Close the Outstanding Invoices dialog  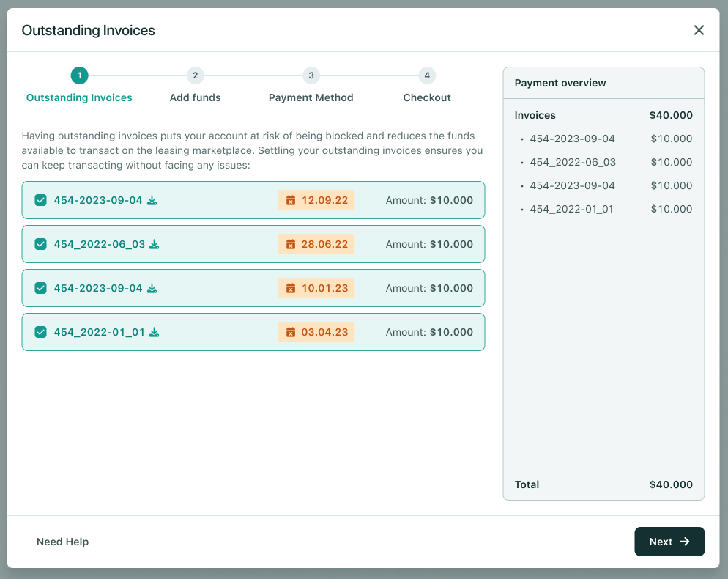699,30
